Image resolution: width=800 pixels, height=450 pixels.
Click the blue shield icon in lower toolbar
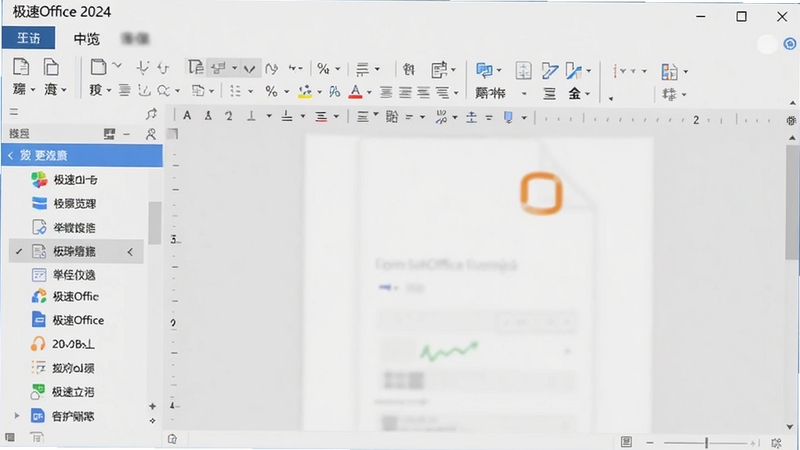(508, 117)
